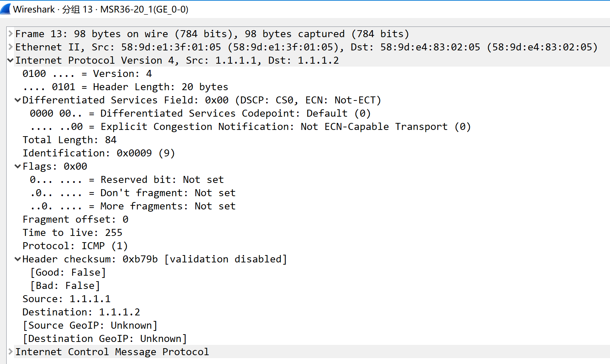Select the Source: 1.1.1.1 row

pos(67,299)
